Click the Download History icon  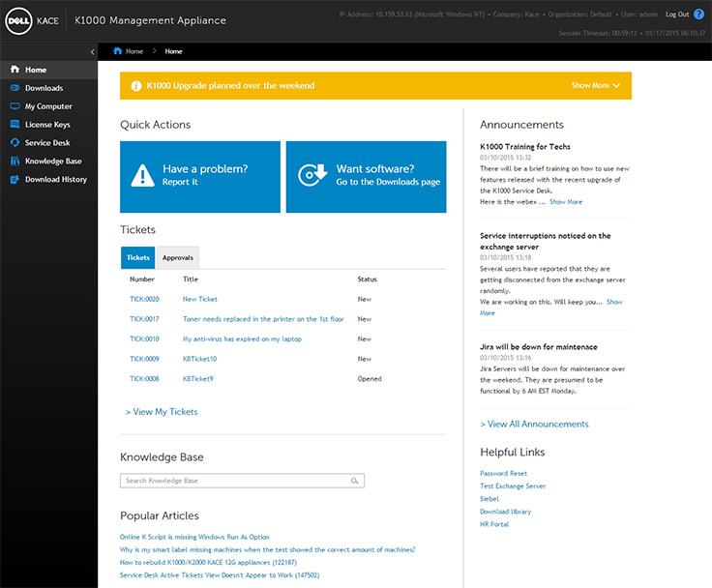[x=15, y=179]
